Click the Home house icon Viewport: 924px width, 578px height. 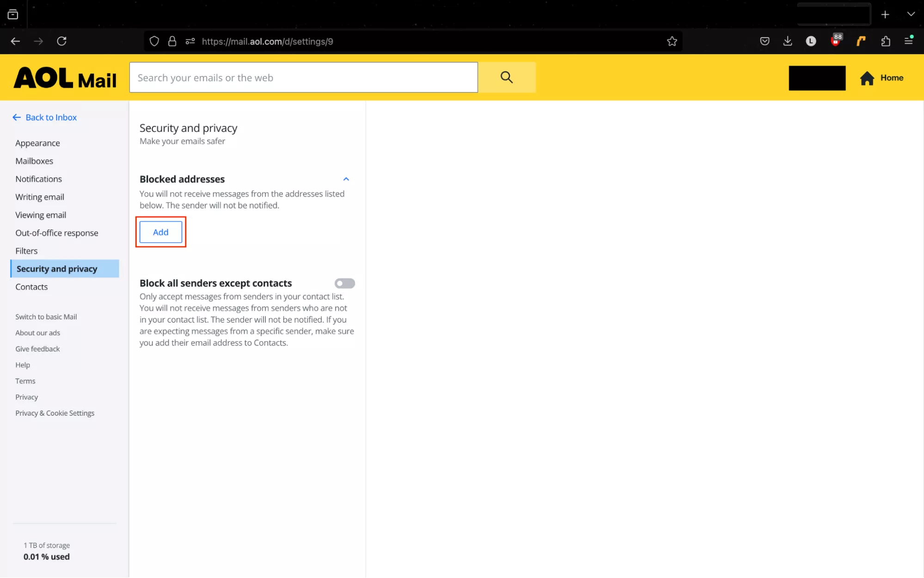[867, 78]
